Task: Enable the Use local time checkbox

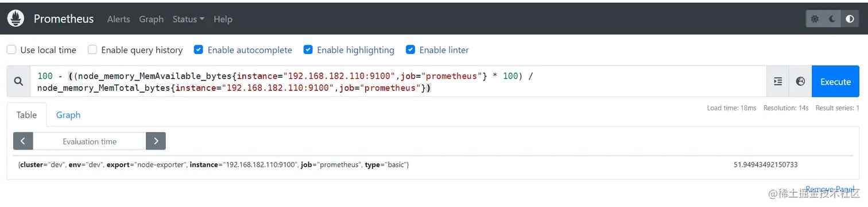Action: pos(11,50)
